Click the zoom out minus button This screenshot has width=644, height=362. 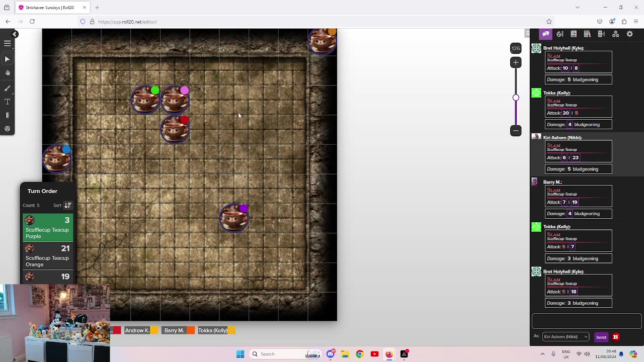point(516,131)
